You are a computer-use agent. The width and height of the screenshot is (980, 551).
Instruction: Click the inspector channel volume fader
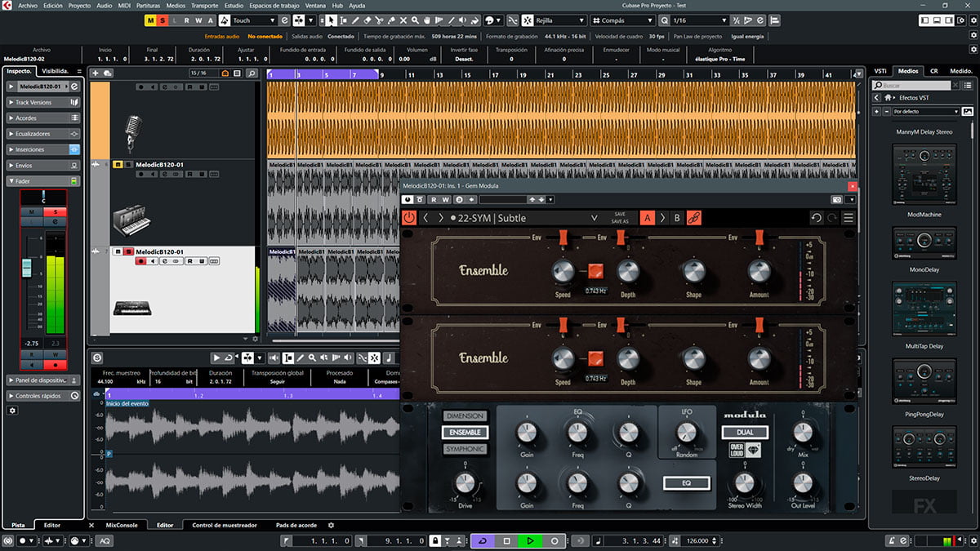tap(26, 268)
